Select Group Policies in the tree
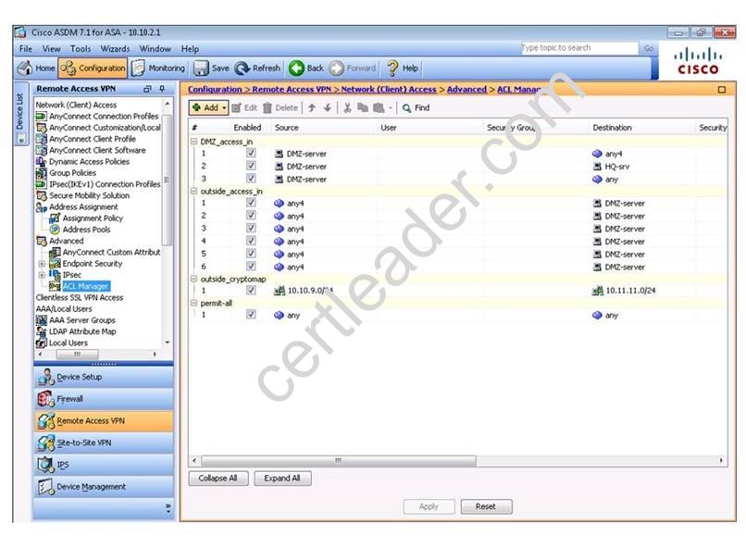Screen dimensions: 746x560 point(72,173)
